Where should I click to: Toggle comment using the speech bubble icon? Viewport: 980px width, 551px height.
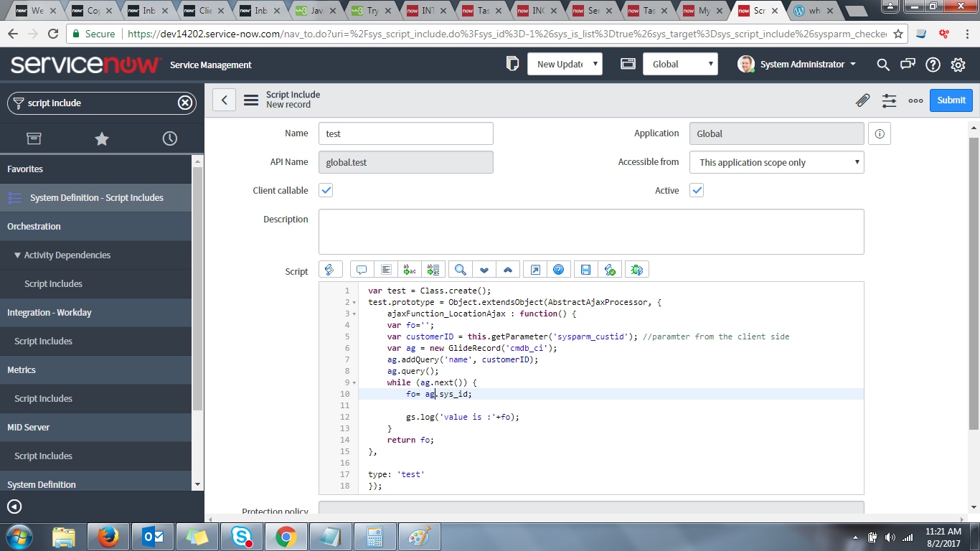[362, 270]
